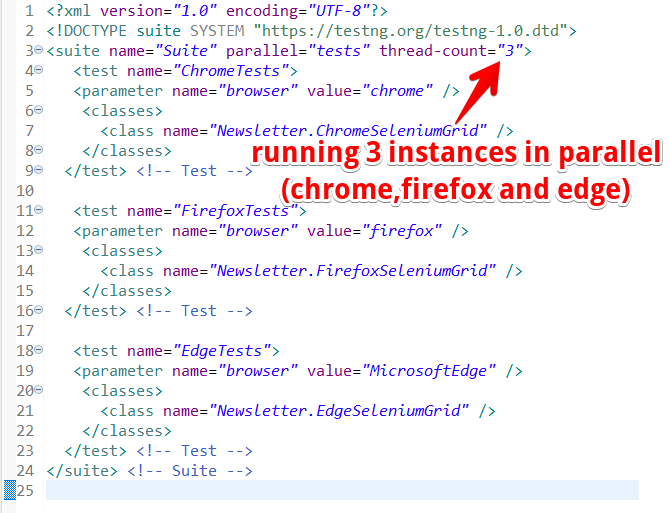The height and width of the screenshot is (513, 669).
Task: Collapse the suite element fold on line 3
Action: 38,50
